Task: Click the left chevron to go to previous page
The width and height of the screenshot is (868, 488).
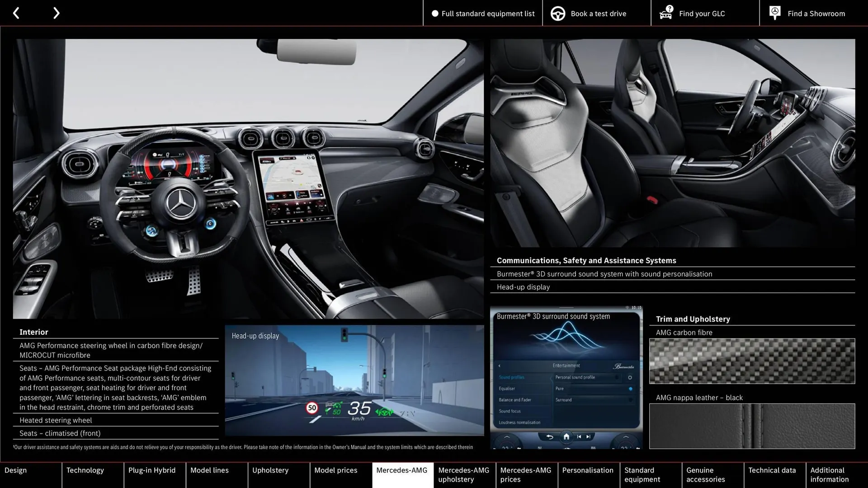Action: pyautogui.click(x=16, y=13)
